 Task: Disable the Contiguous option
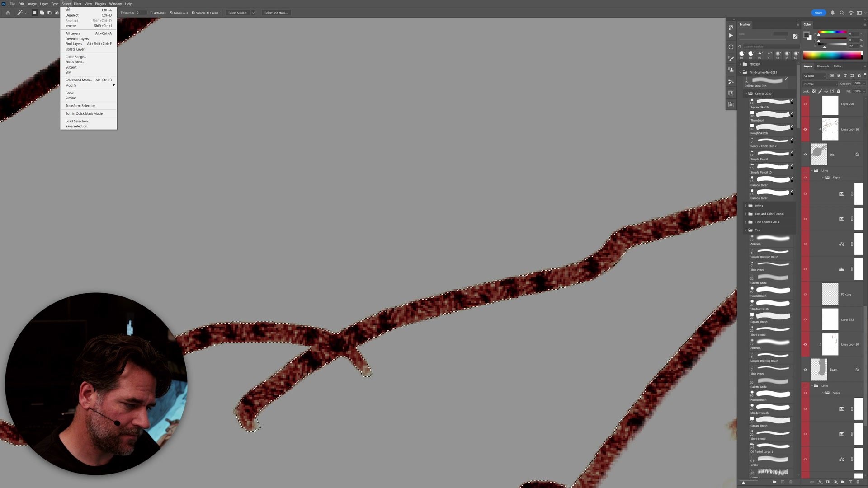pyautogui.click(x=171, y=13)
